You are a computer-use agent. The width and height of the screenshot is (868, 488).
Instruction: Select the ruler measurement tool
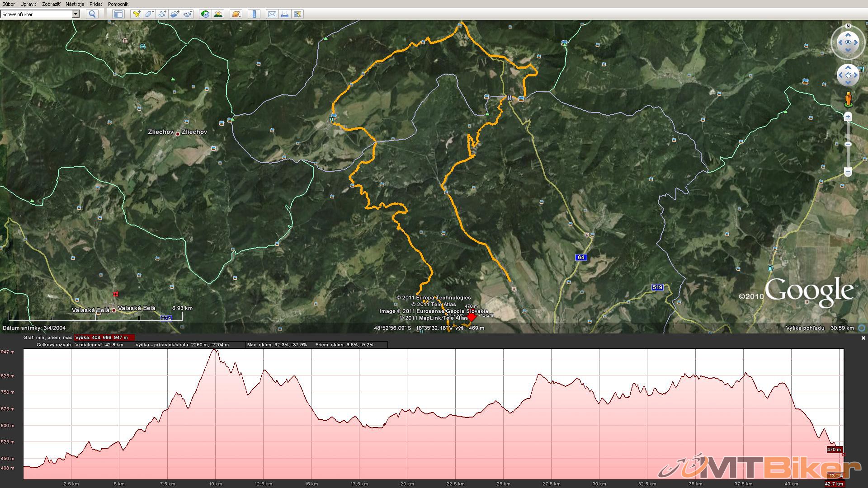pos(254,14)
